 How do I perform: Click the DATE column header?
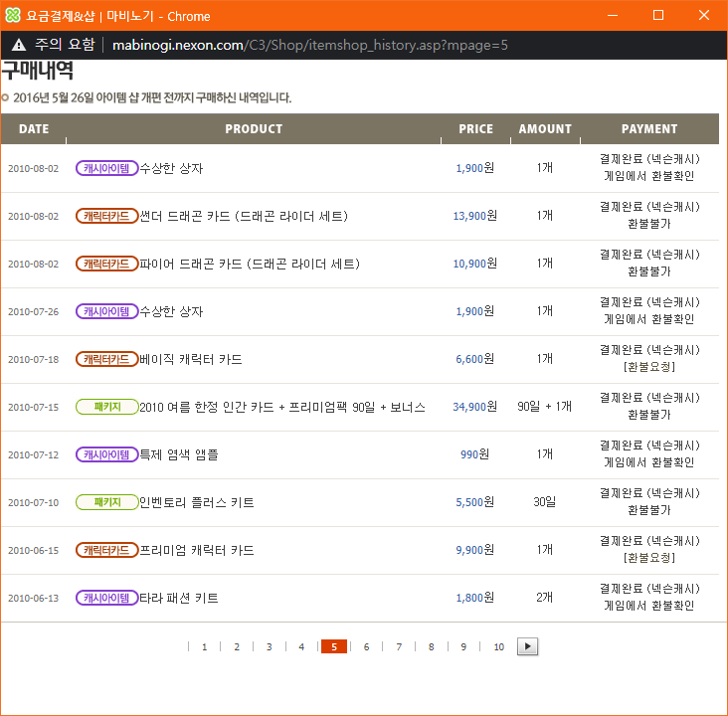click(x=34, y=129)
